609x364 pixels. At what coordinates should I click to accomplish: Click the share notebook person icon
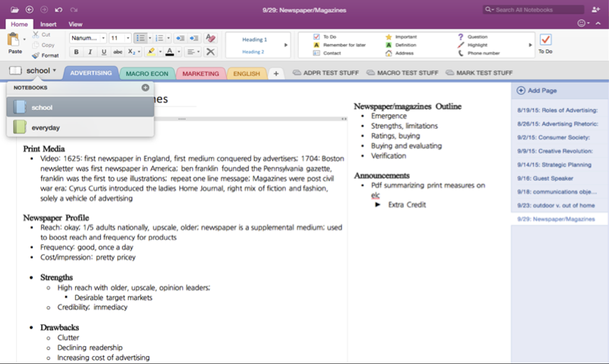point(596,9)
